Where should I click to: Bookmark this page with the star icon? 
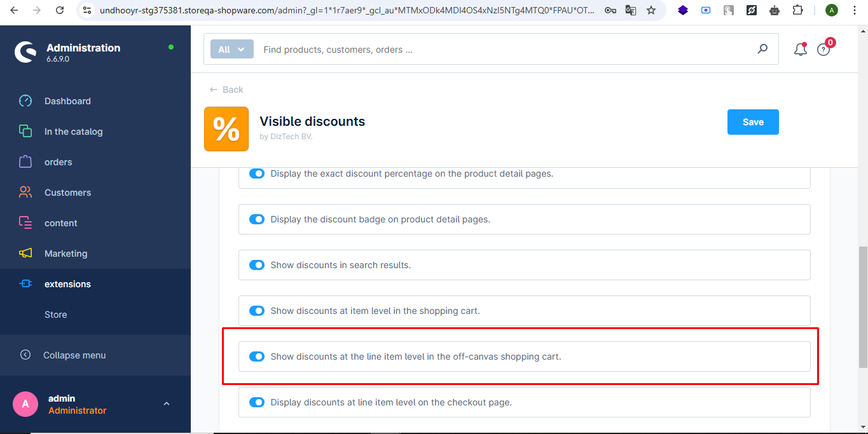pyautogui.click(x=651, y=10)
